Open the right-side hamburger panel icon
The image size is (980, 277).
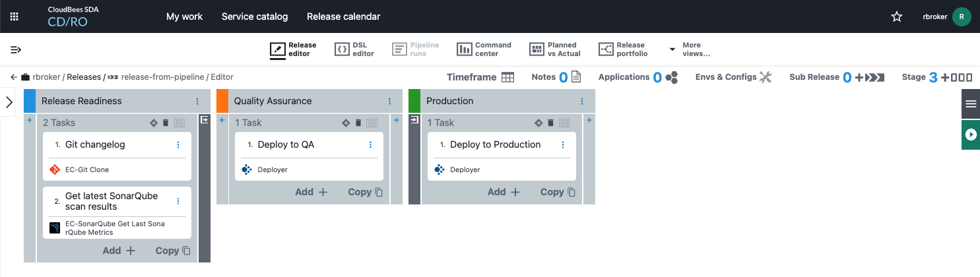click(971, 104)
